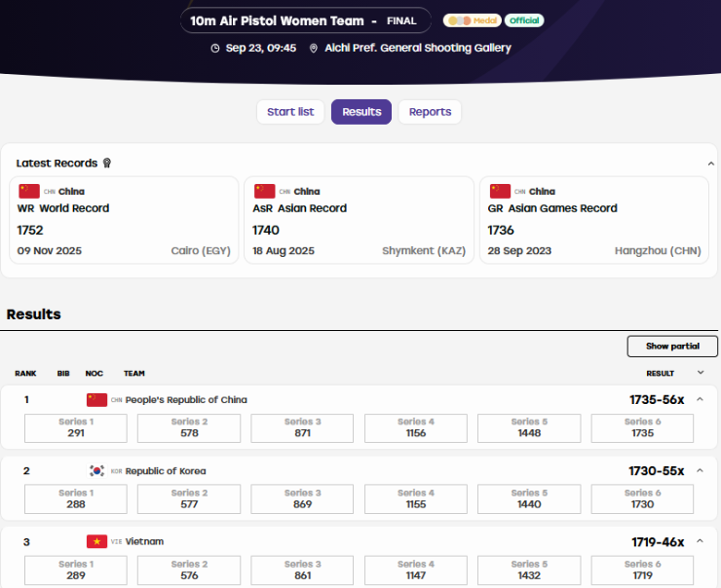Collapse the Vietnam series details
Screen dimensions: 721x588
(700, 541)
